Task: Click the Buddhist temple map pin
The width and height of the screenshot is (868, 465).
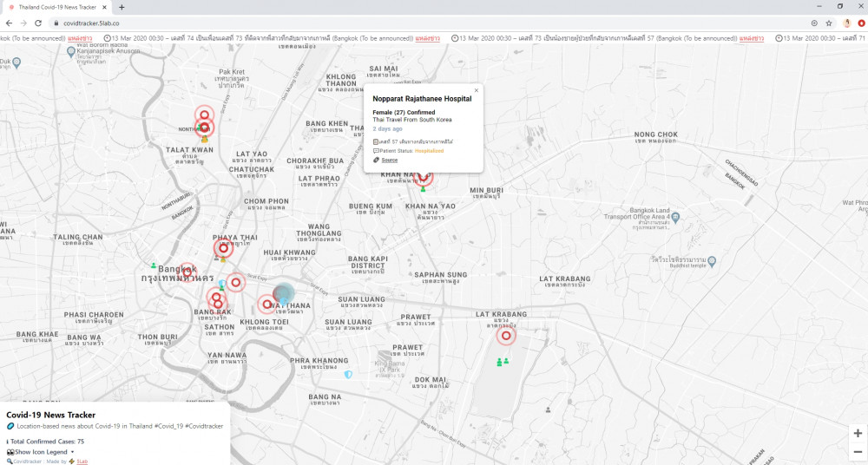Action: 712,261
